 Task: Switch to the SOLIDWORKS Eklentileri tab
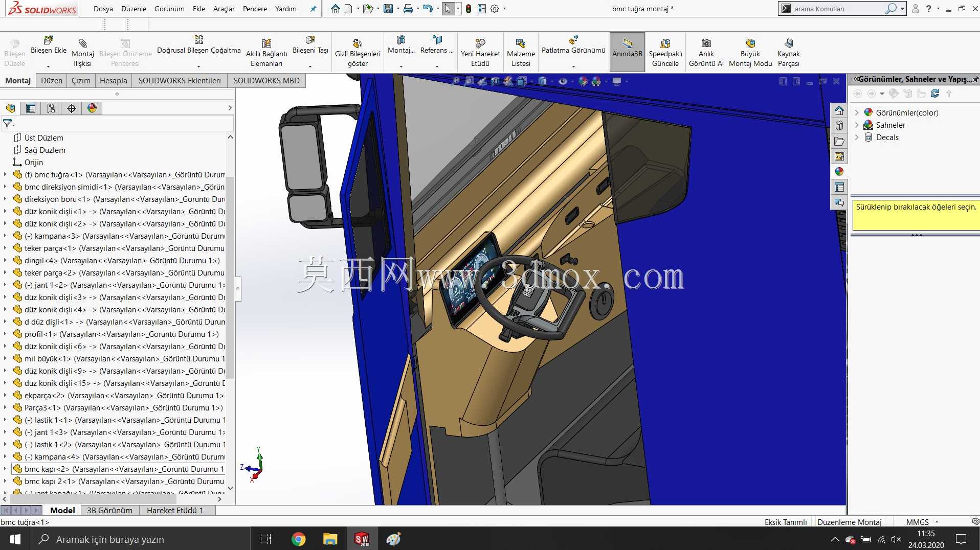click(x=180, y=81)
